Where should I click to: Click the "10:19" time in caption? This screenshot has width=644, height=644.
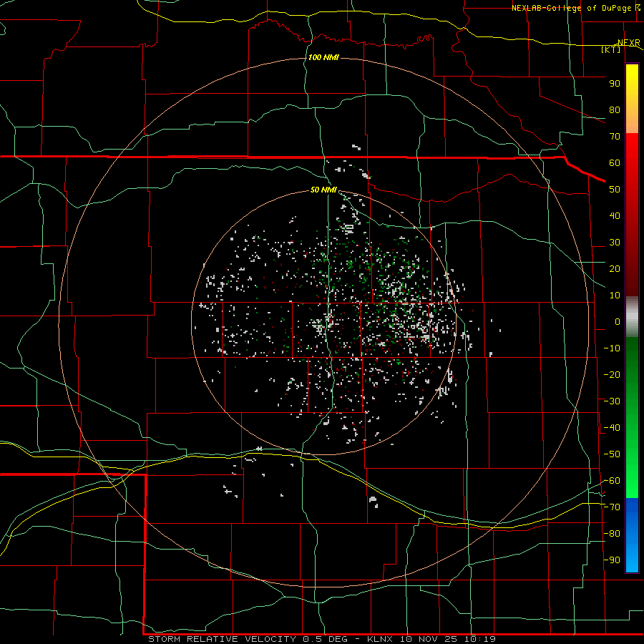pyautogui.click(x=480, y=639)
